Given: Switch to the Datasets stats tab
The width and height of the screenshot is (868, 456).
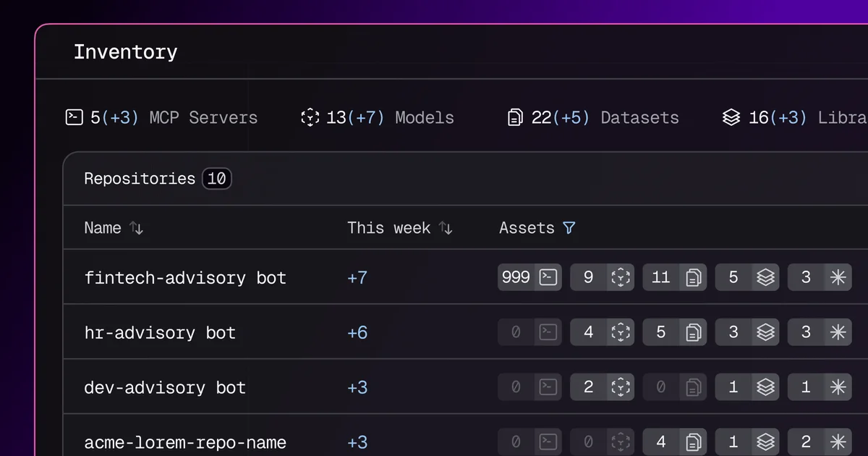Looking at the screenshot, I should 593,117.
